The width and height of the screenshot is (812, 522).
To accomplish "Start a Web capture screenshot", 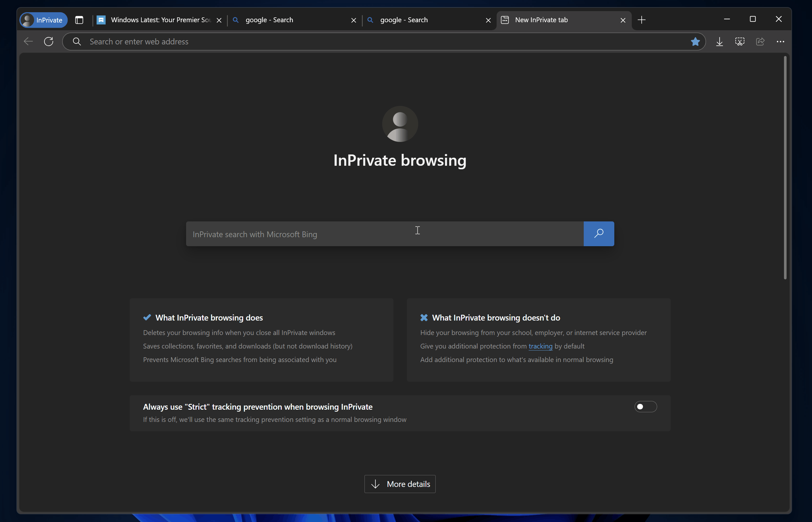I will click(x=740, y=41).
